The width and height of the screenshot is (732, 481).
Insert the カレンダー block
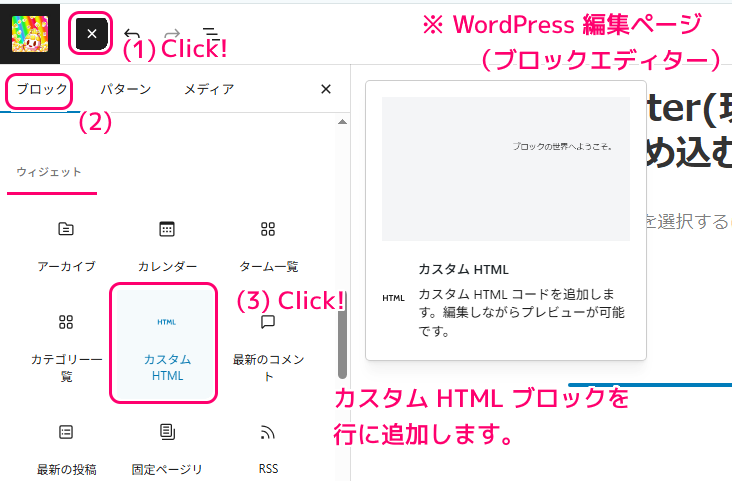pyautogui.click(x=167, y=247)
